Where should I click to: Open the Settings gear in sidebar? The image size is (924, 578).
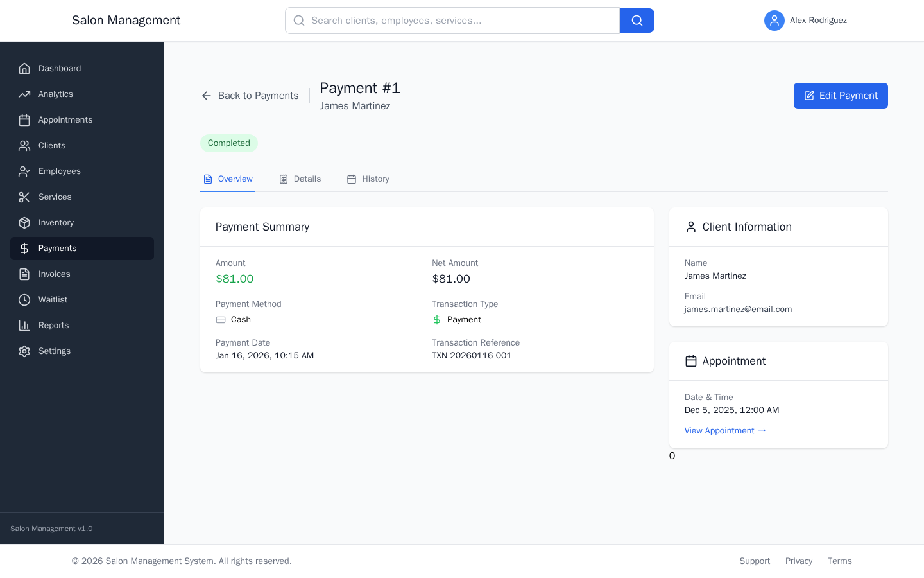click(24, 351)
